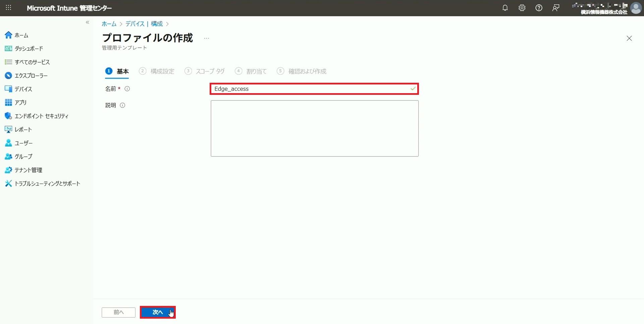The image size is (644, 324).
Task: Close the プロファイルの作成 pane
Action: 629,39
